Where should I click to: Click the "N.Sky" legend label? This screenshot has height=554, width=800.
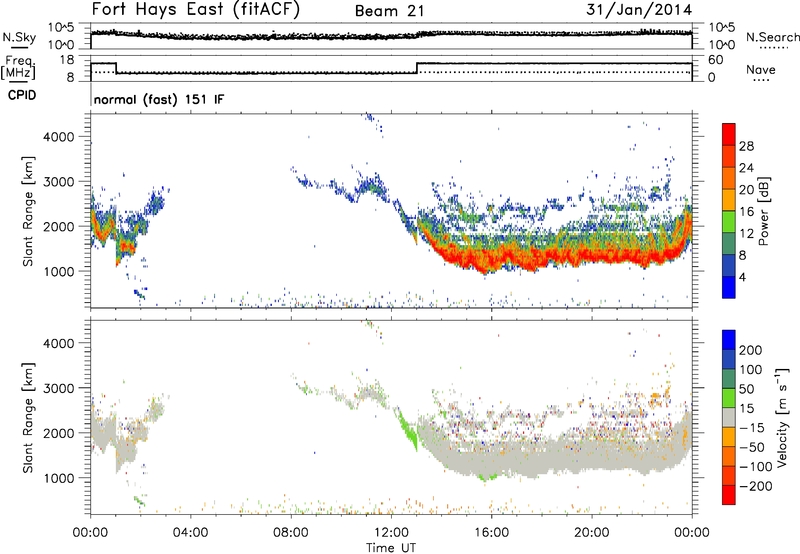coord(19,37)
